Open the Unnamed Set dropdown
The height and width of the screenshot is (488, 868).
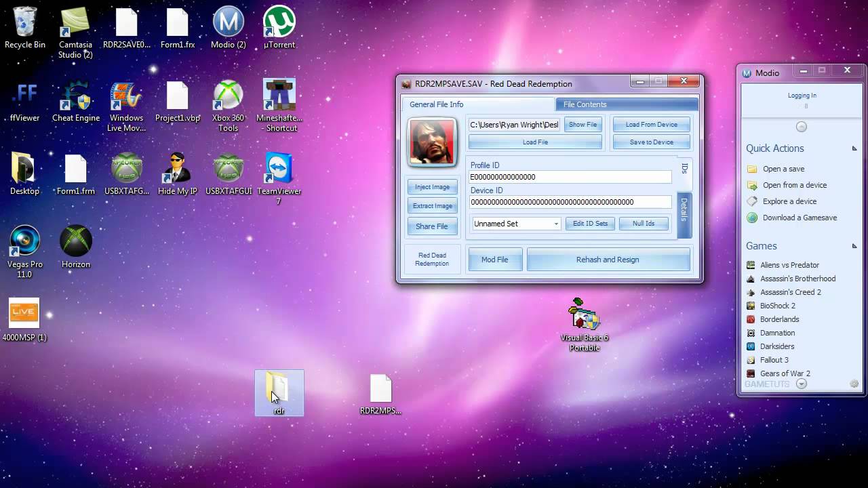pos(516,224)
